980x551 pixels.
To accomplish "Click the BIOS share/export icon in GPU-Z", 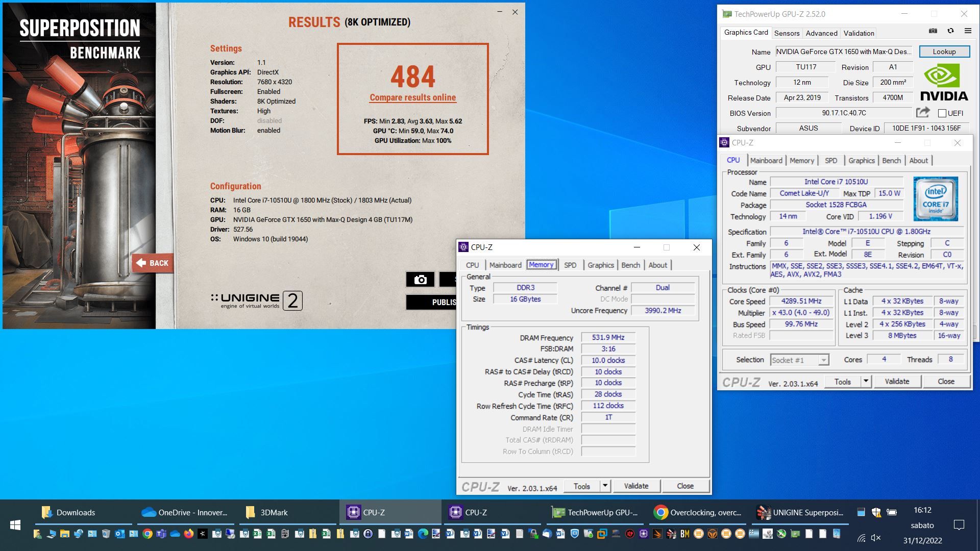I will [x=923, y=112].
